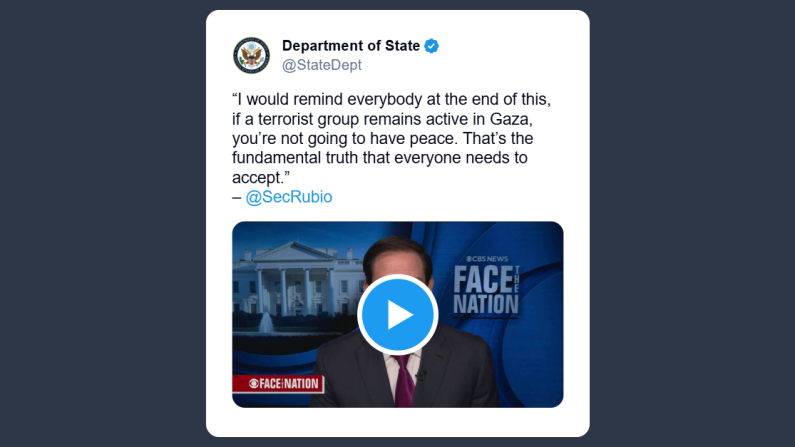The image size is (795, 447).
Task: Click the word 'accept.' ending the quote
Action: click(257, 178)
